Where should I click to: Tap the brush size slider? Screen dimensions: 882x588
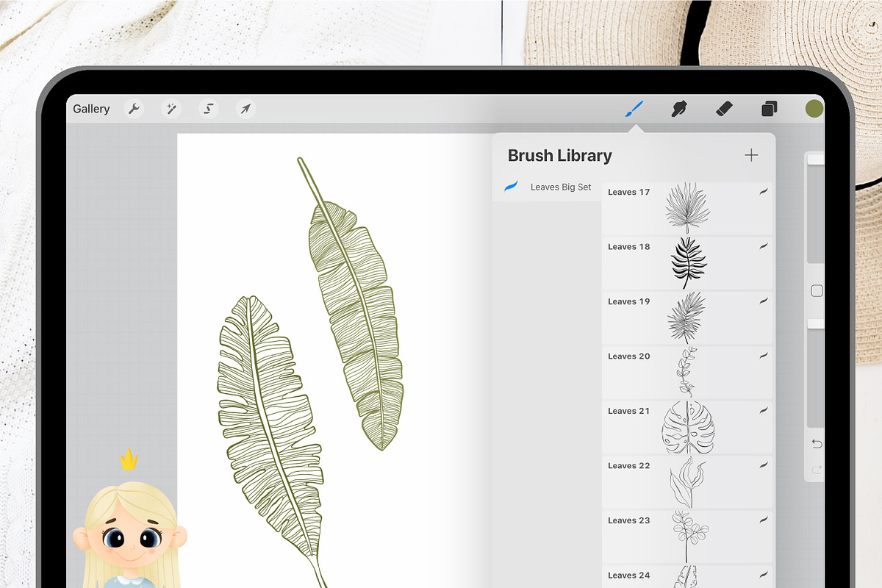click(815, 208)
